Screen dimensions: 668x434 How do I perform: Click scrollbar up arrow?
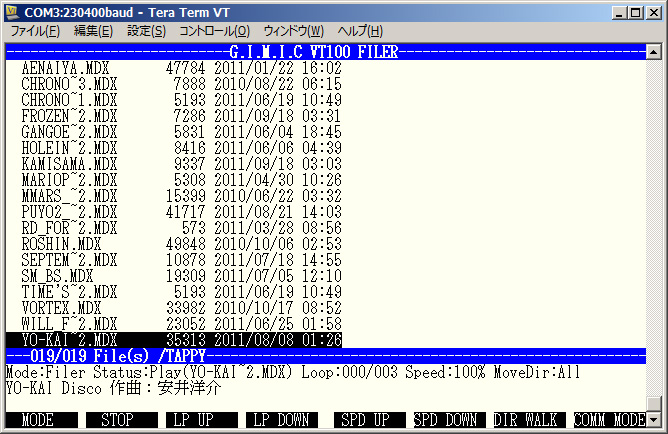654,51
